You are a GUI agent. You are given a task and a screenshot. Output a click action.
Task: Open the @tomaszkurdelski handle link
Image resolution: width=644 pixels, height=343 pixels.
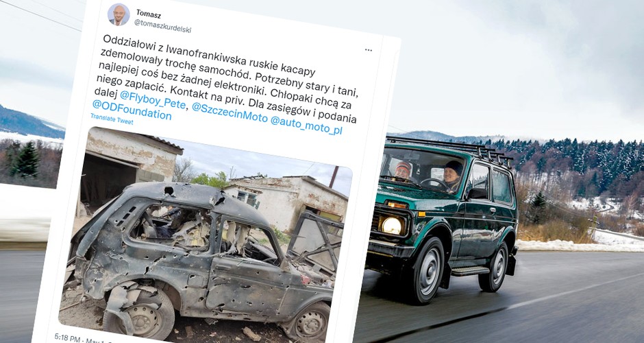[x=162, y=26]
